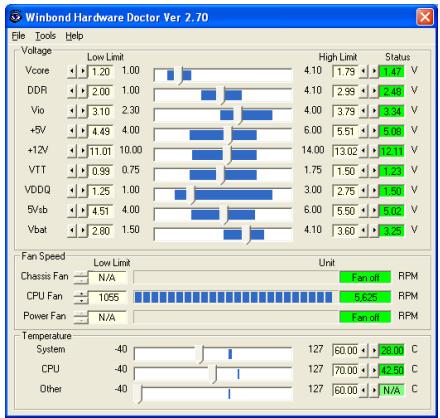Click the VDDQ voltage slider handle

point(191,195)
